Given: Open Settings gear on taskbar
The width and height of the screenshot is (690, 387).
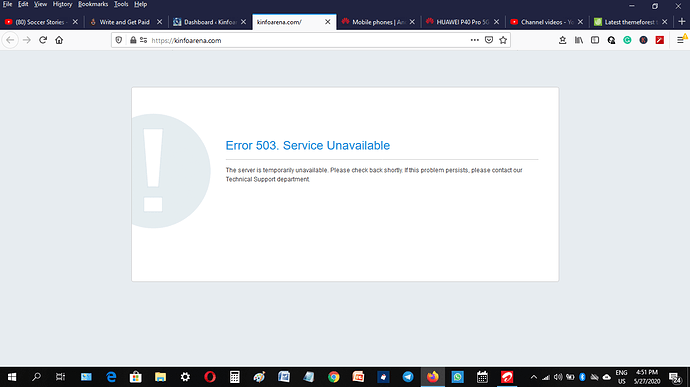Looking at the screenshot, I should click(x=185, y=377).
